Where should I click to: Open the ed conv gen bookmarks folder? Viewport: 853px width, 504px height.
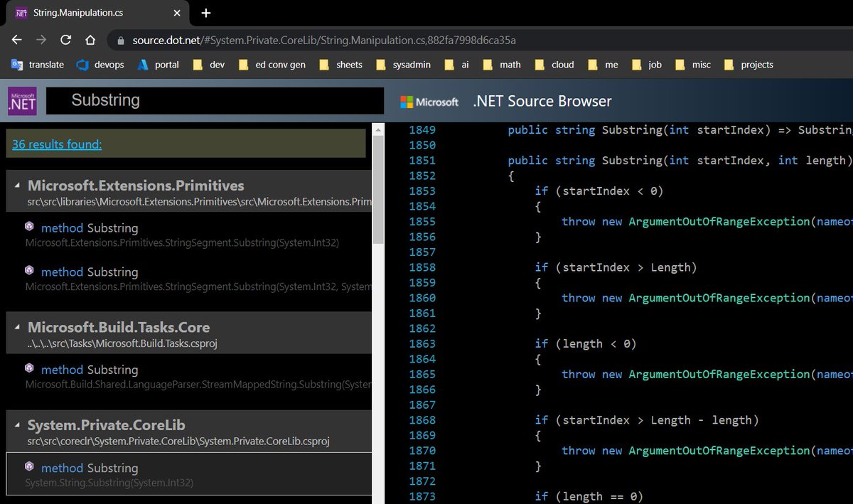pyautogui.click(x=272, y=65)
